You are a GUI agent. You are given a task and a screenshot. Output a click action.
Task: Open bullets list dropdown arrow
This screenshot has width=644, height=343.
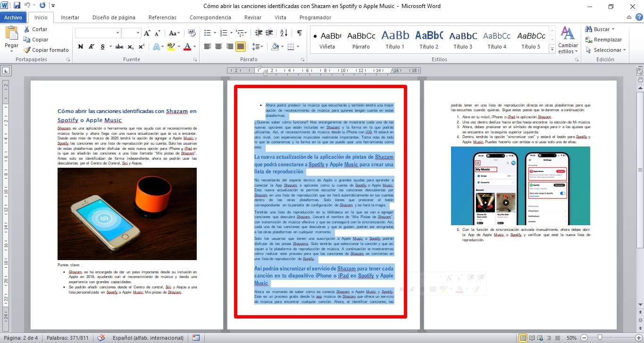[214, 33]
